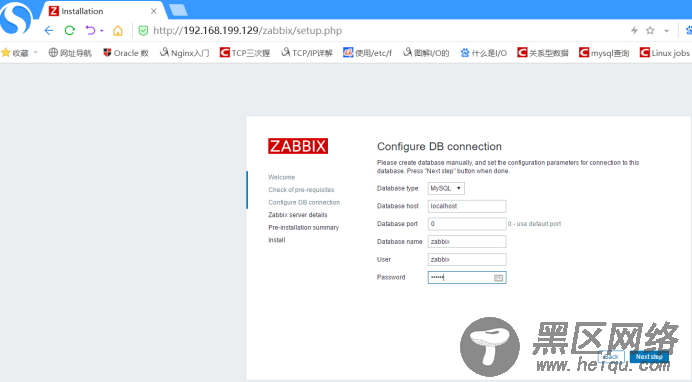Open the mysql查询 bookmark

(x=604, y=53)
